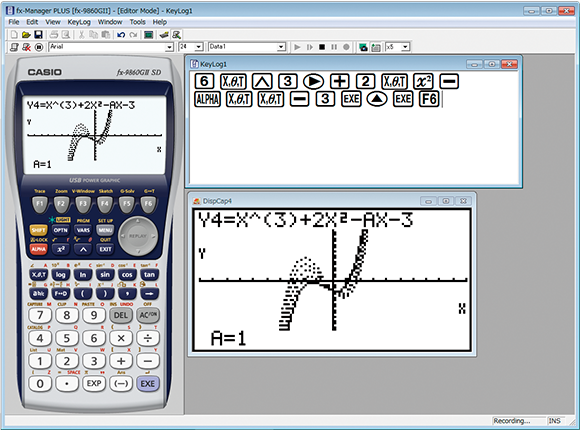Viewport: 580px width, 439px height.
Task: Click the screen capture camera icon
Action: pos(363,47)
